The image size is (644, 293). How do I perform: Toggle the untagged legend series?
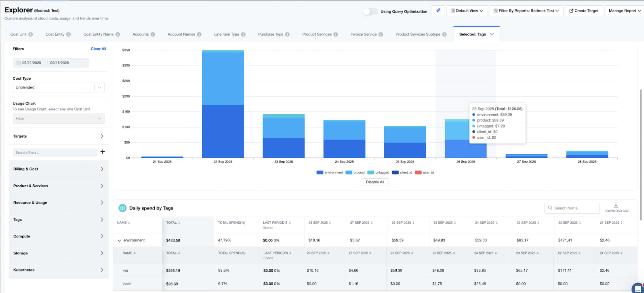379,173
